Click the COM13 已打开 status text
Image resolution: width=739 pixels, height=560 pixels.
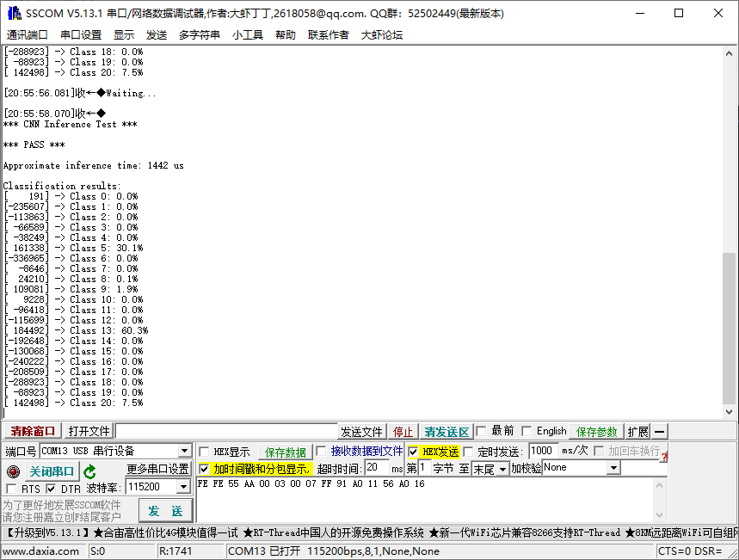(333, 551)
